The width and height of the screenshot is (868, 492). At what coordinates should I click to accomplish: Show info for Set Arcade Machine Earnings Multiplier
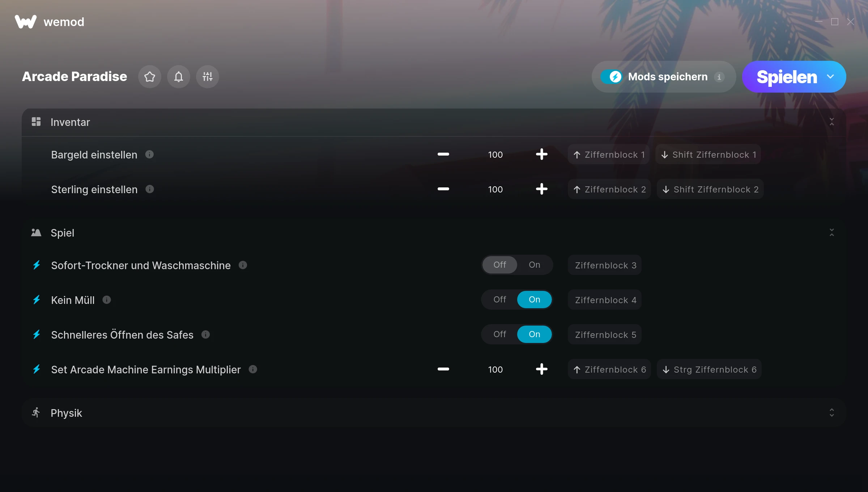point(253,369)
